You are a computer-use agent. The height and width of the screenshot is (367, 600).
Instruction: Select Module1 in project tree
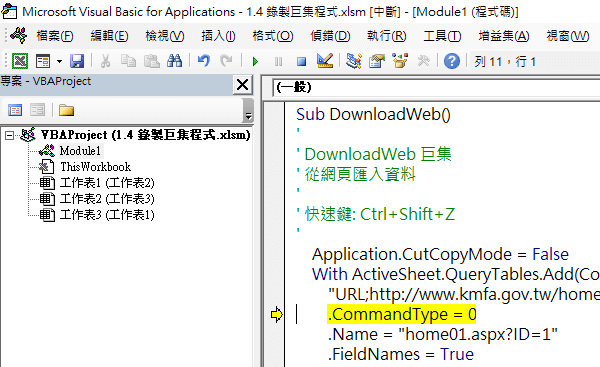(x=80, y=151)
